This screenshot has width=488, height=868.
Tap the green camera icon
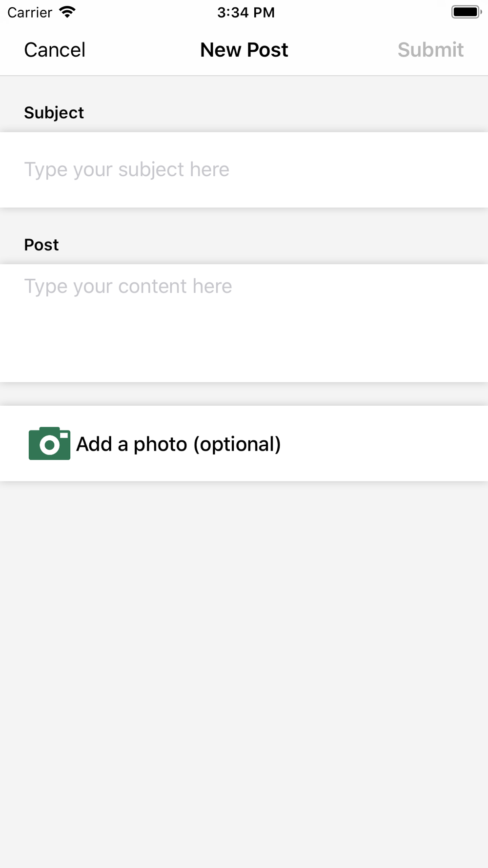coord(49,443)
